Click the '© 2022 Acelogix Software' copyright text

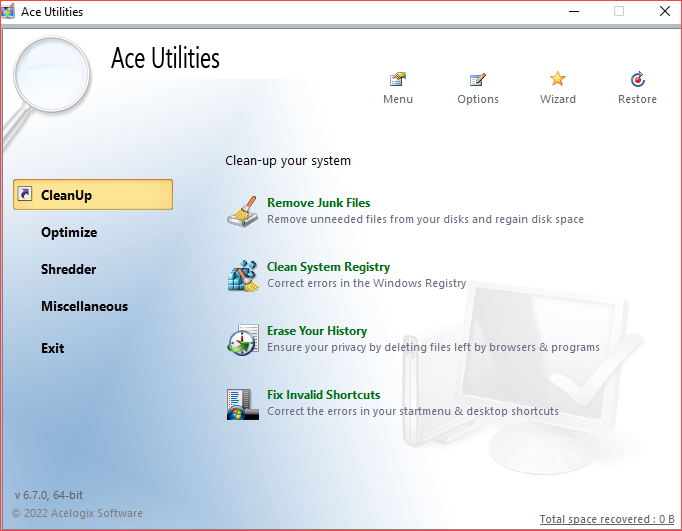tap(77, 513)
